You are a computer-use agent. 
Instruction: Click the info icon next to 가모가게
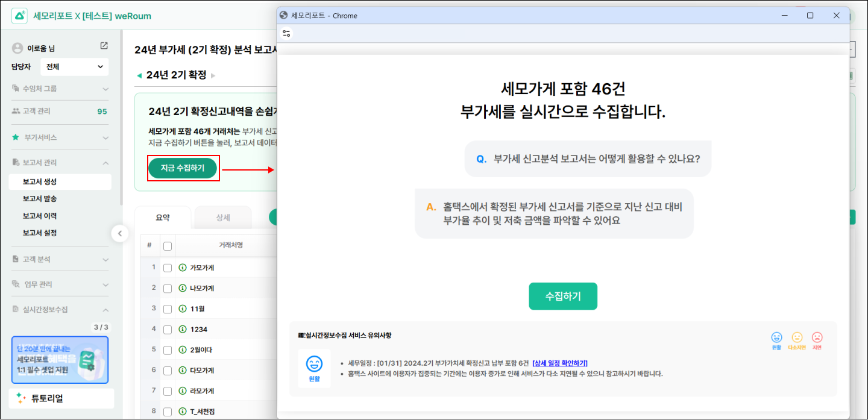[x=183, y=268]
